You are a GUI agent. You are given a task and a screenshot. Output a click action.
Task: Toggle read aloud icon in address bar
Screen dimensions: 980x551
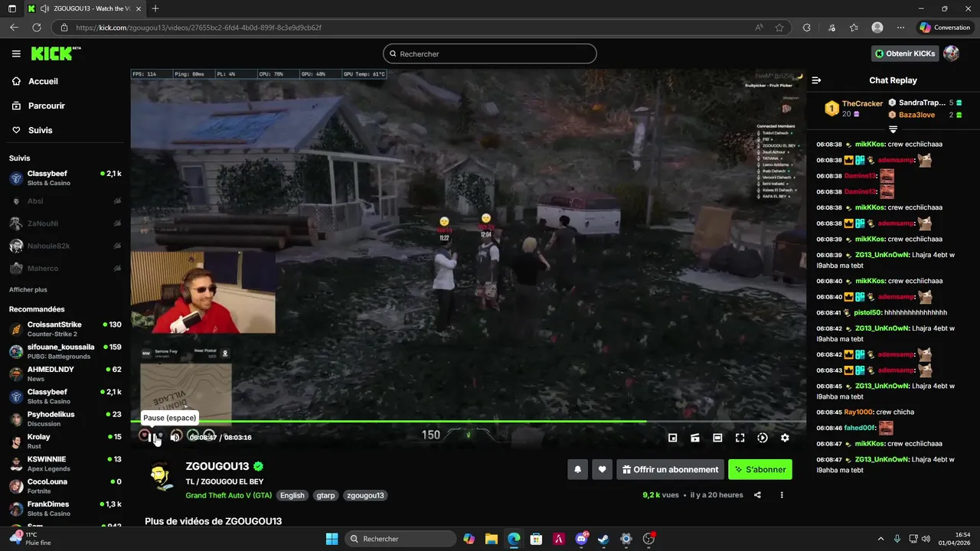[x=759, y=28]
